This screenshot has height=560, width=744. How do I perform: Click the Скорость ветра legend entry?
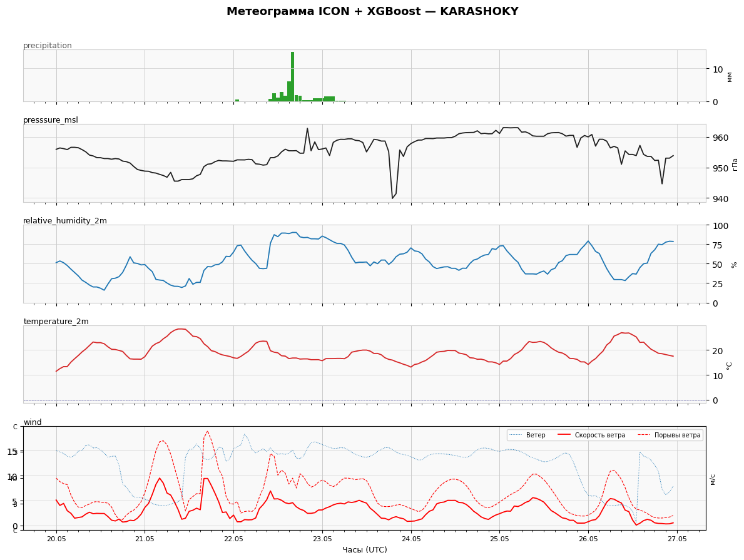pyautogui.click(x=591, y=435)
